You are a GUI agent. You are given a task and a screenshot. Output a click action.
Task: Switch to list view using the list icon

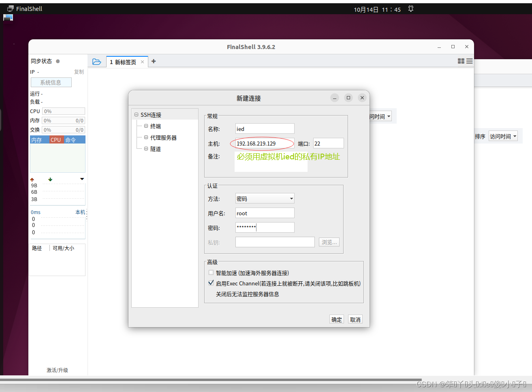click(469, 61)
